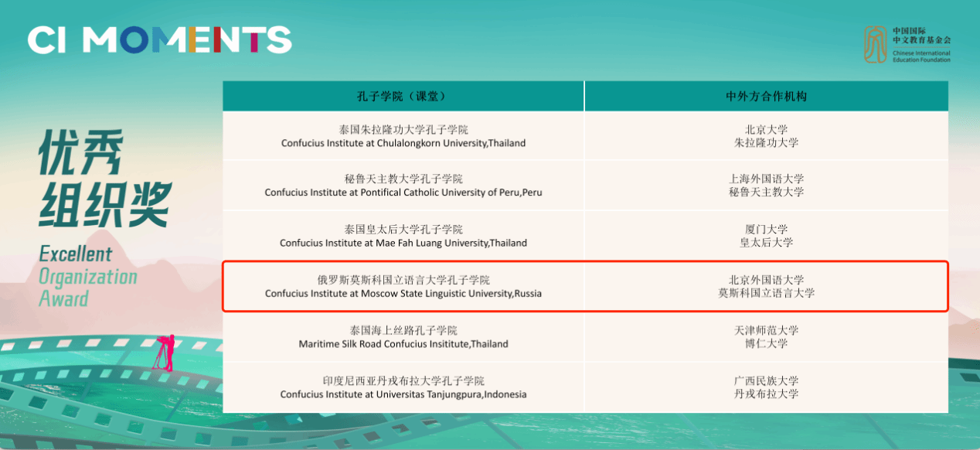Image resolution: width=980 pixels, height=450 pixels.
Task: Click the 上海外国语大学 partner text
Action: point(766,179)
